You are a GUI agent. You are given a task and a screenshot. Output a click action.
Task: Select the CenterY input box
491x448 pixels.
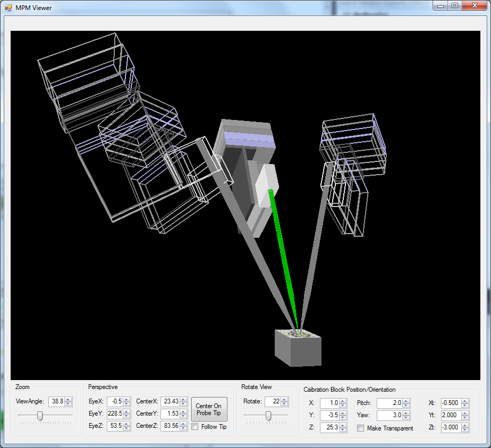[x=171, y=413]
